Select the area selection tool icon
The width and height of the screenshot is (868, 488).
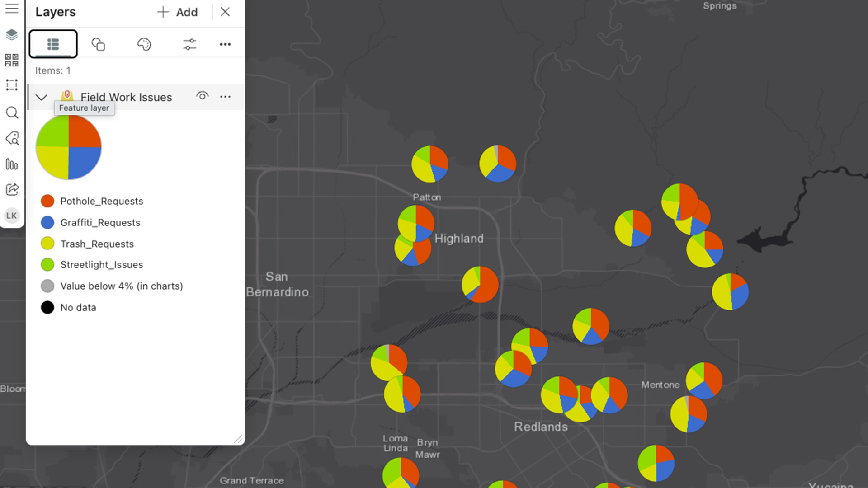12,85
